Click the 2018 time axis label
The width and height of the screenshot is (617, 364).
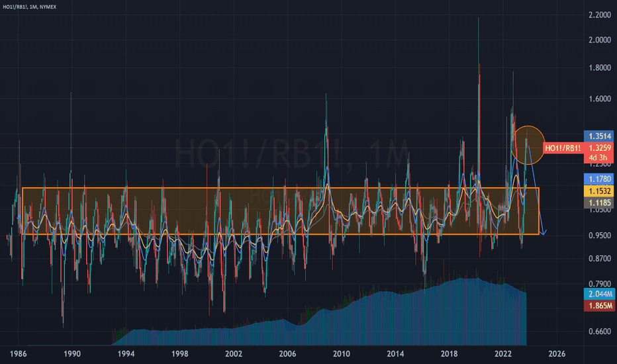tap(450, 354)
